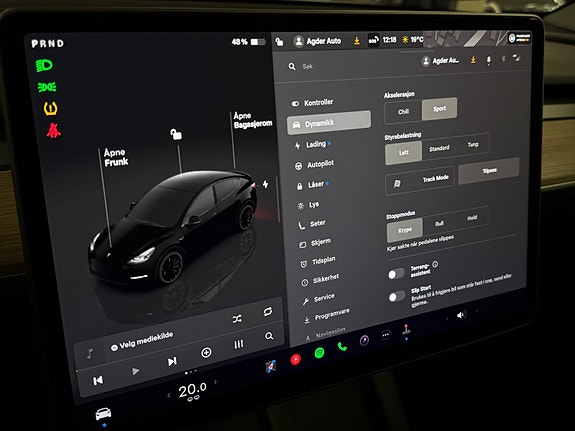
Task: Tap the car unlock padlock icon
Action: (176, 134)
